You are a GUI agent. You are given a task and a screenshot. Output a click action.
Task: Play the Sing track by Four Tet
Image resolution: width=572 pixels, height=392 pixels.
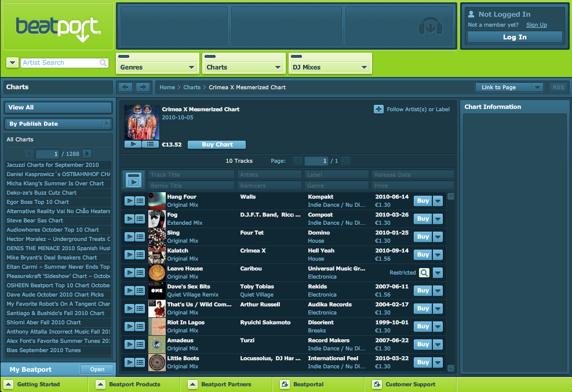129,236
